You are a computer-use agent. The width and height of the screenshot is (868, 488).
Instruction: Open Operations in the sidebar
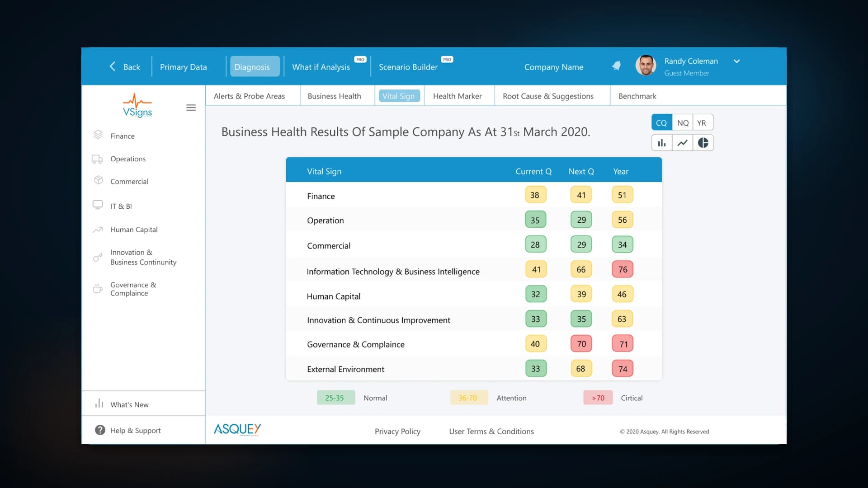point(128,159)
